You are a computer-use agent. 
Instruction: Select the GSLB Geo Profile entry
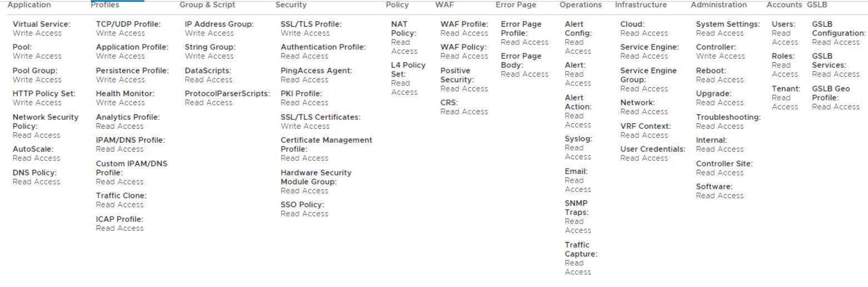point(831,93)
